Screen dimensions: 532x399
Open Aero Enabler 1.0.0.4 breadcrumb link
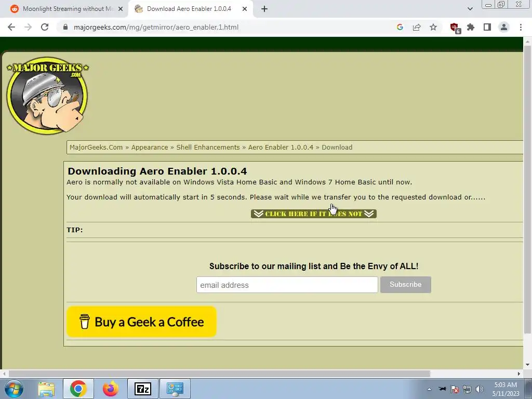[x=281, y=147]
